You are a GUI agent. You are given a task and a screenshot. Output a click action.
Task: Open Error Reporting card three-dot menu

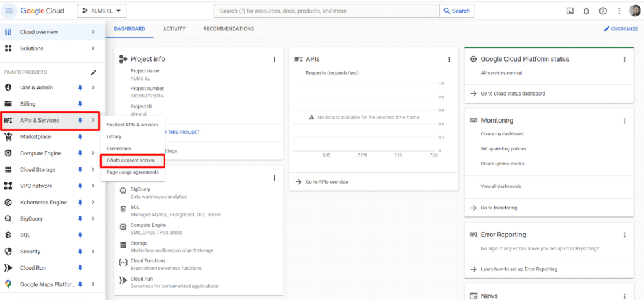click(625, 235)
